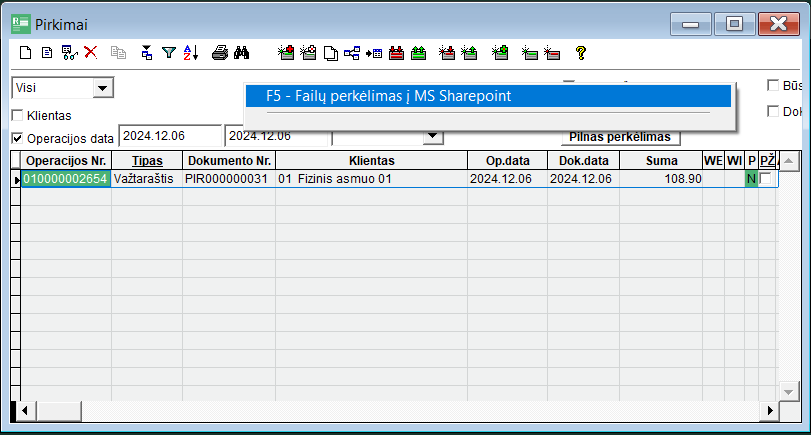The height and width of the screenshot is (435, 811).
Task: Click the horizontal scrollbar left arrow
Action: 24,411
